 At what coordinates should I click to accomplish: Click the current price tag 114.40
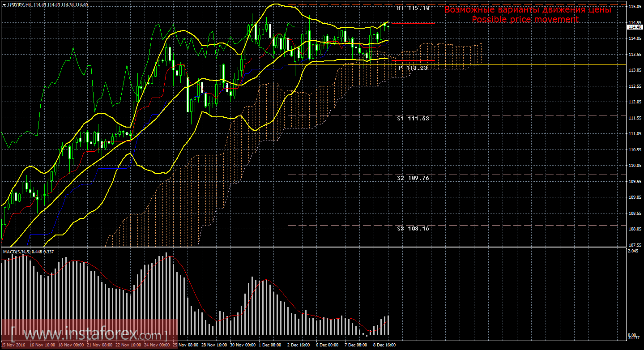[x=634, y=27]
